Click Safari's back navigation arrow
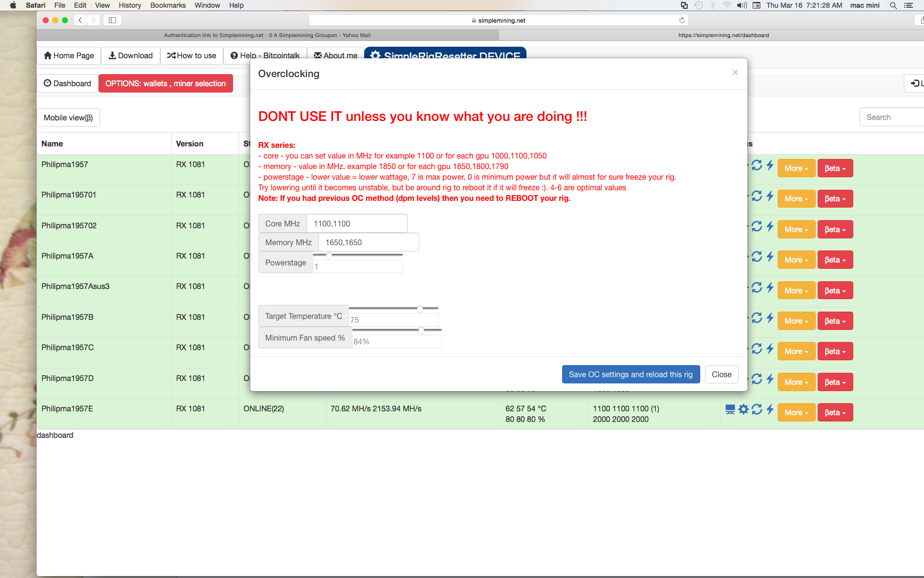Image resolution: width=924 pixels, height=578 pixels. 80,20
